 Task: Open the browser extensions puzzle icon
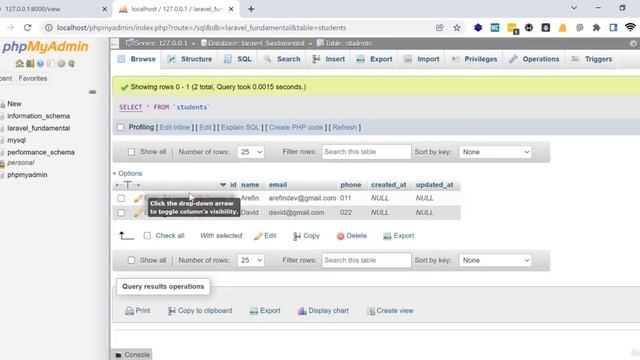596,28
